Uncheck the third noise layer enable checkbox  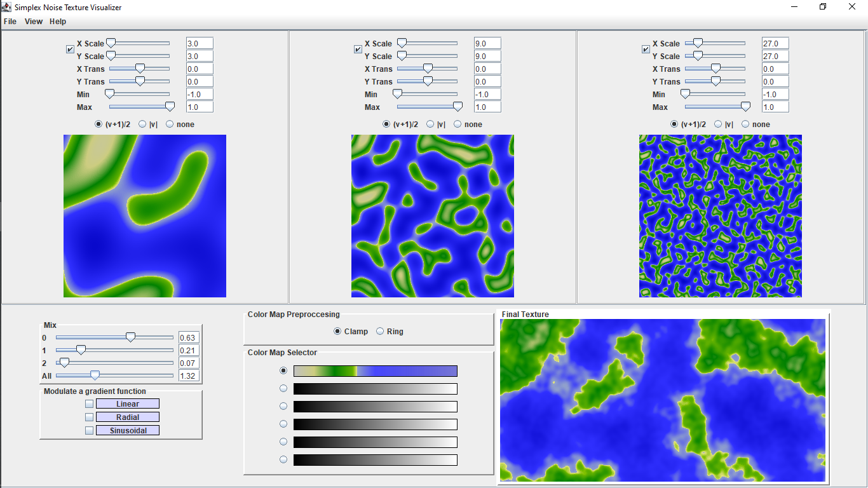point(646,50)
